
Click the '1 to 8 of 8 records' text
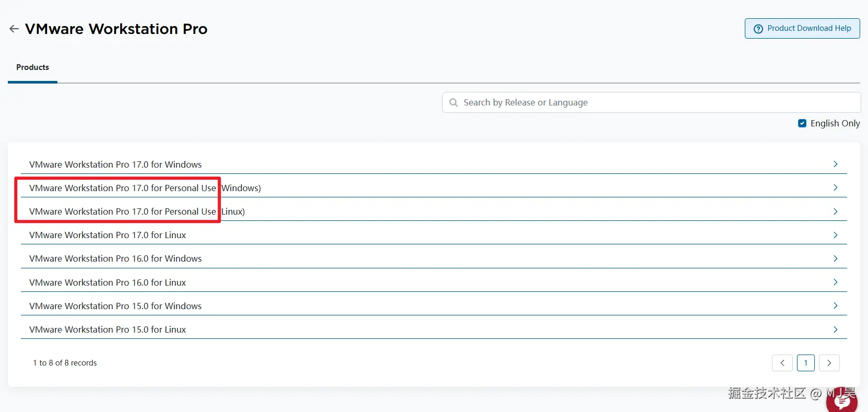pyautogui.click(x=65, y=363)
